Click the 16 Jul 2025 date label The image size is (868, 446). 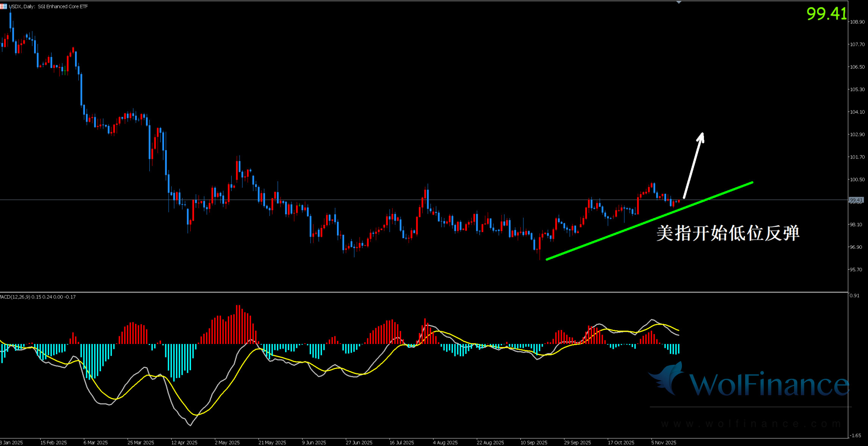[401, 443]
